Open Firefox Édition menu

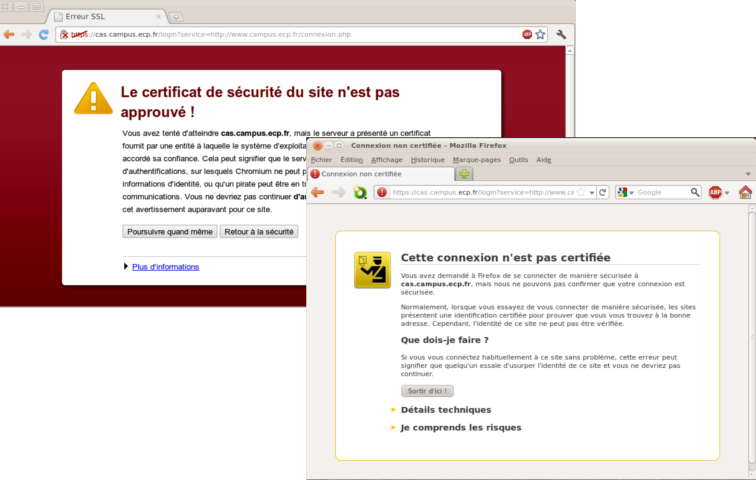[351, 160]
